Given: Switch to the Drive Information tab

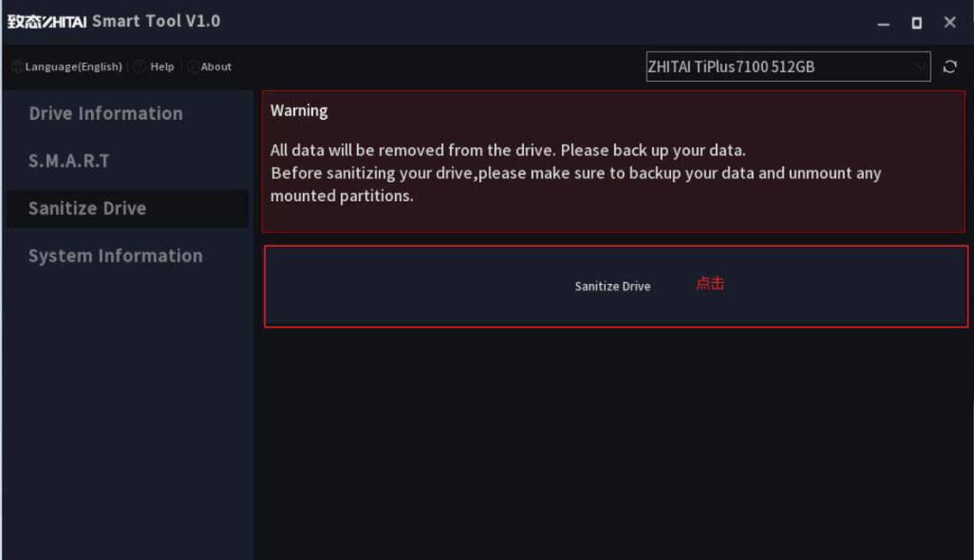Looking at the screenshot, I should (x=106, y=113).
